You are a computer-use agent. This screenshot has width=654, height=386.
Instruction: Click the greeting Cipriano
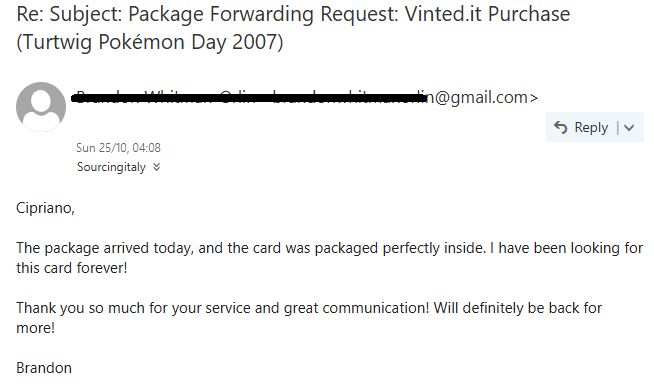pyautogui.click(x=45, y=207)
